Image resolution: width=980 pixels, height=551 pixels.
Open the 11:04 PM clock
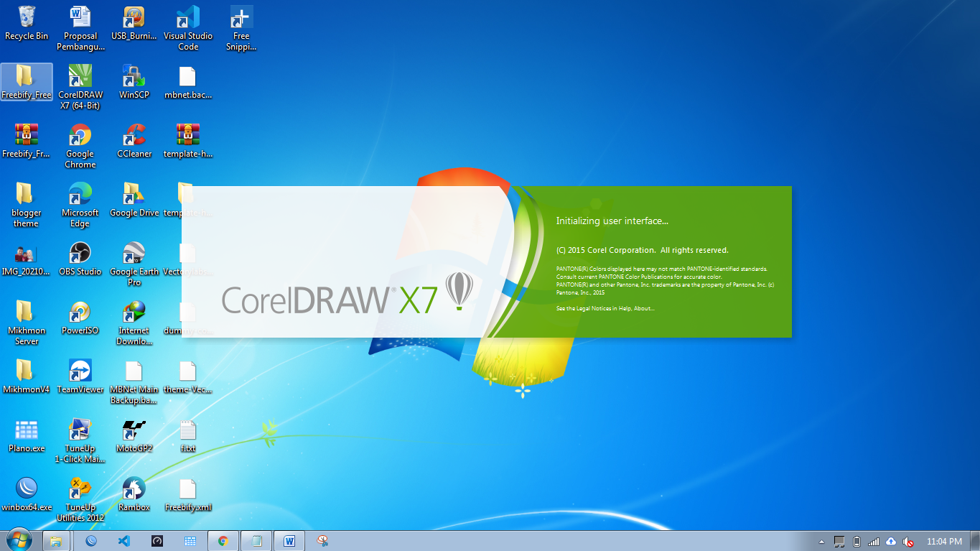click(x=944, y=542)
